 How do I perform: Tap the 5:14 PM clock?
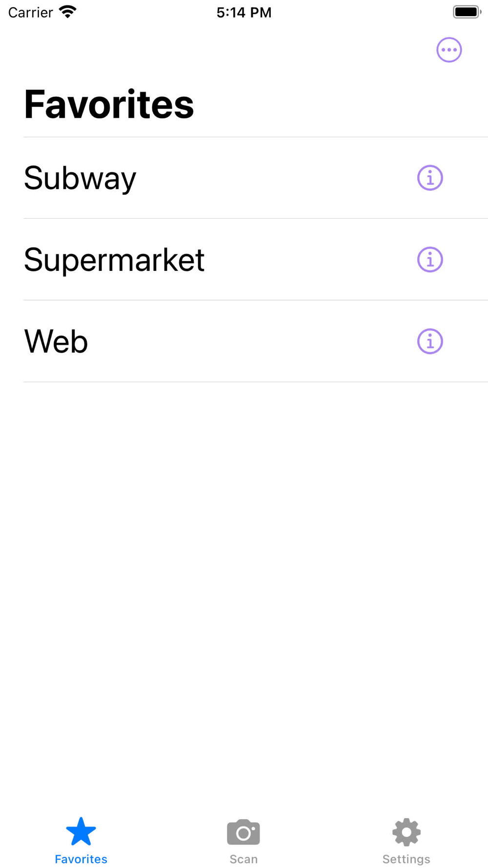(244, 12)
